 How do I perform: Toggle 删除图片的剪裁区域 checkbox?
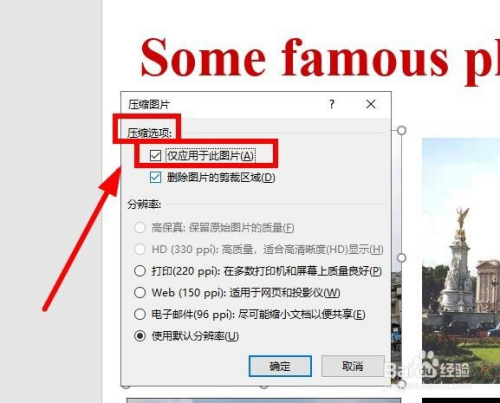[155, 177]
